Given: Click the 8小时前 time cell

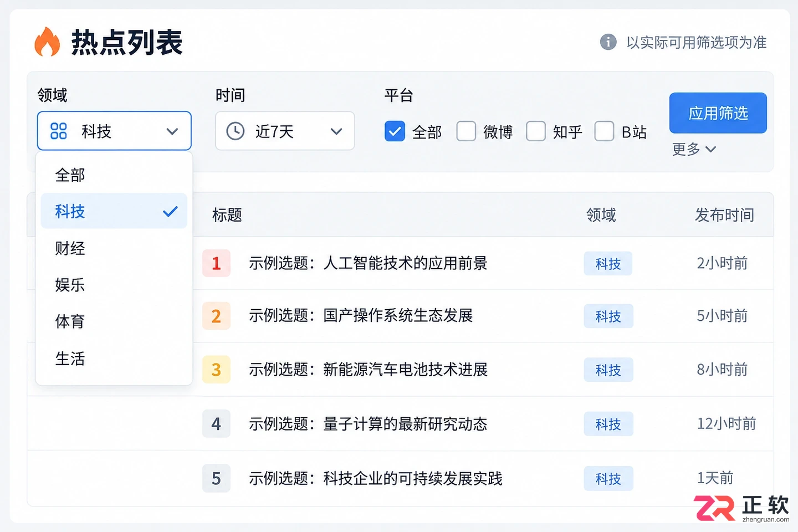Looking at the screenshot, I should [x=722, y=370].
